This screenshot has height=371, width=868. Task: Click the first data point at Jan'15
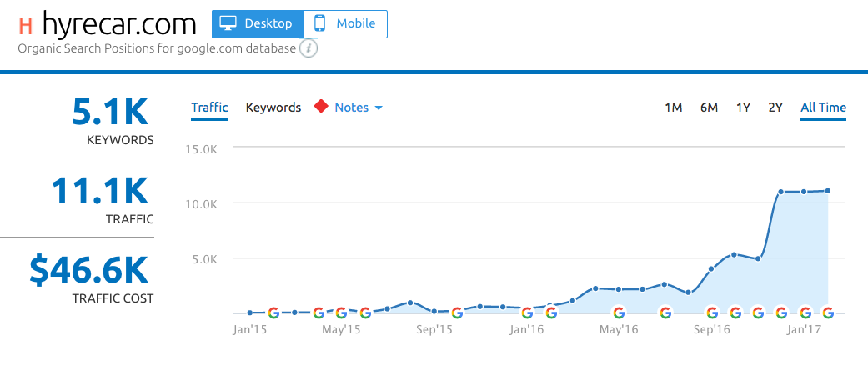click(x=249, y=313)
